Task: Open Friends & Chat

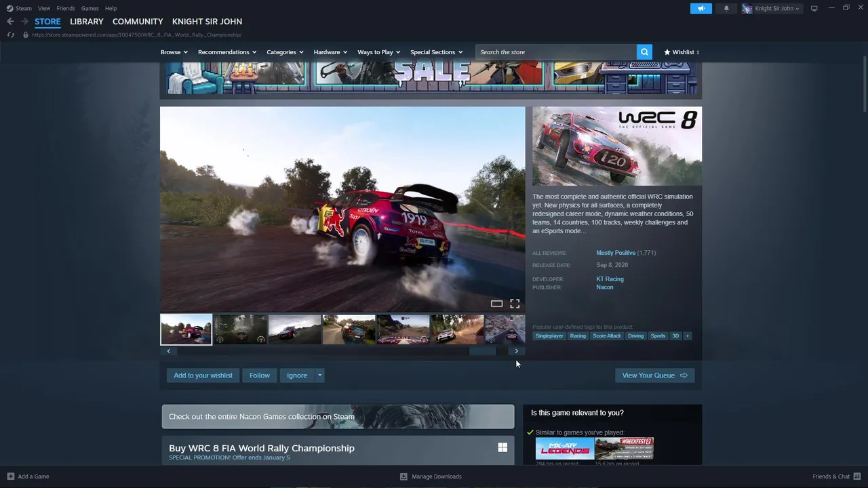Action: point(836,476)
